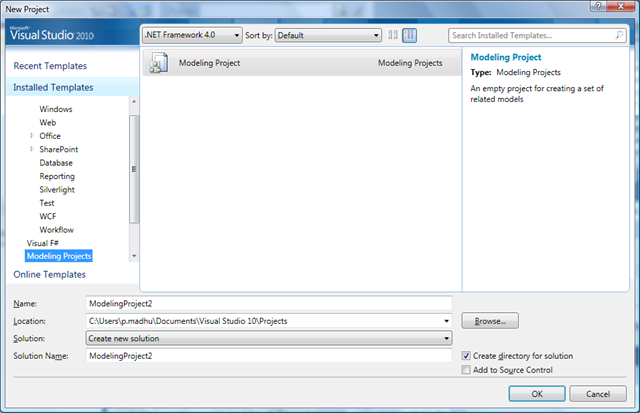
Task: Click the Solution Name input field
Action: coord(269,356)
